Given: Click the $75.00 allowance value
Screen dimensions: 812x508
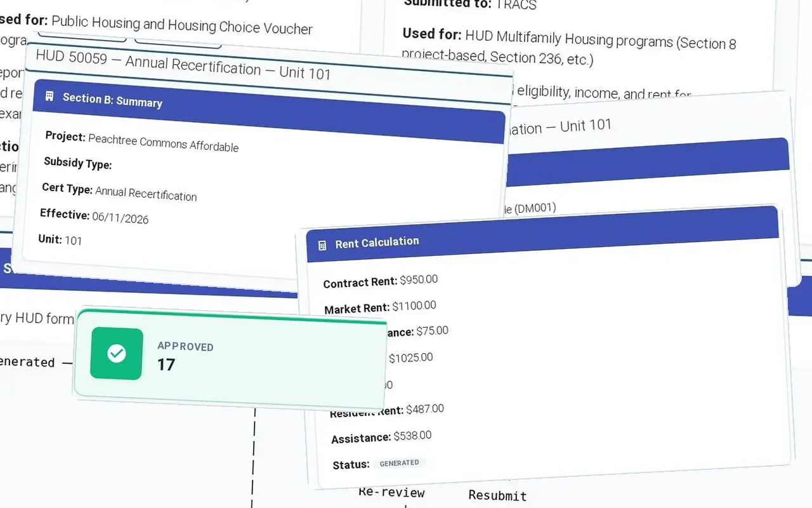Looking at the screenshot, I should 433,331.
